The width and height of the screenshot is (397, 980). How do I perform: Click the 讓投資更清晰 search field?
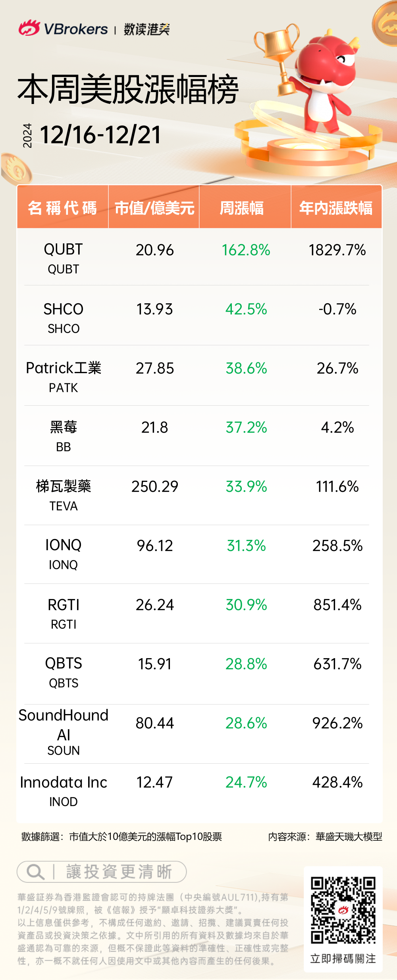click(118, 872)
